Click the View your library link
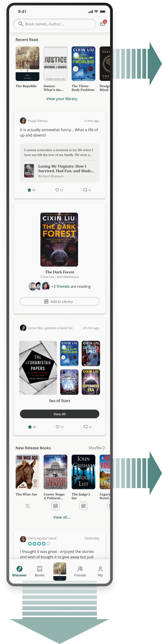Image resolution: width=162 pixels, height=644 pixels. click(62, 99)
